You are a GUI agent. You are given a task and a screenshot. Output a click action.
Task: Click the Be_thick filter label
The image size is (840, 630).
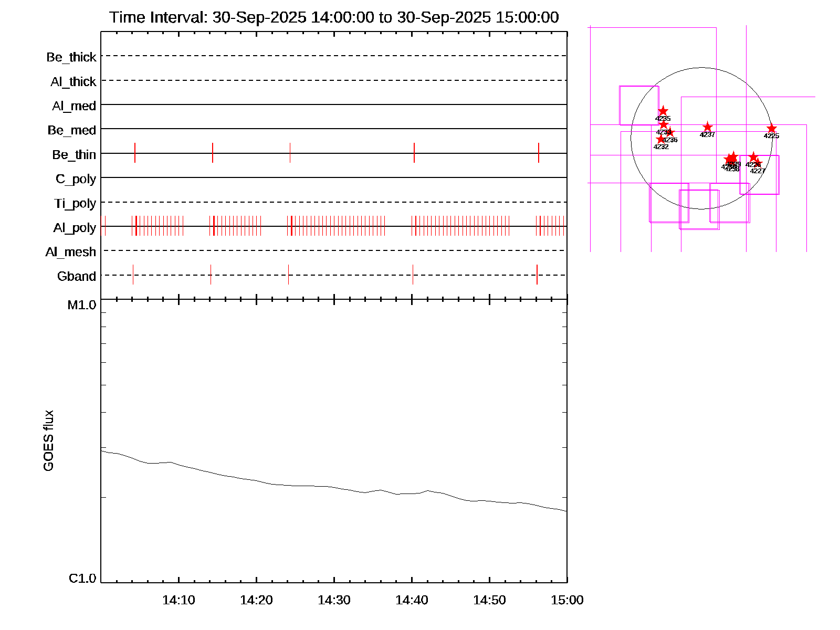click(x=71, y=57)
